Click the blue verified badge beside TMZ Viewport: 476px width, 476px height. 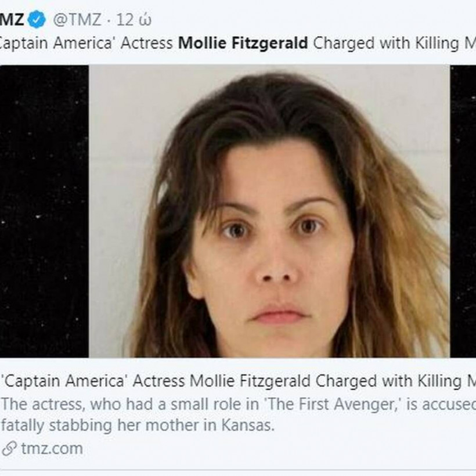[37, 20]
